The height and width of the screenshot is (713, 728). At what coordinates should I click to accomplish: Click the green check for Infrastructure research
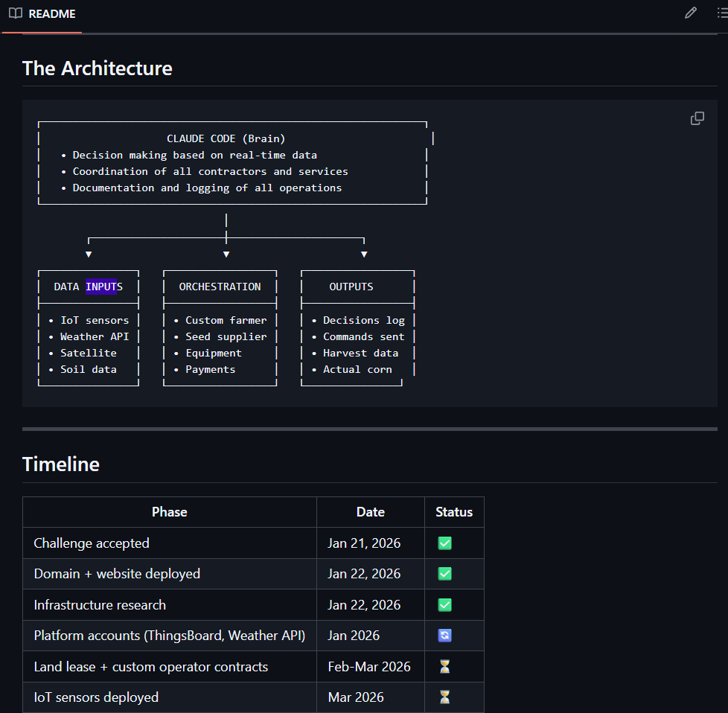(444, 604)
